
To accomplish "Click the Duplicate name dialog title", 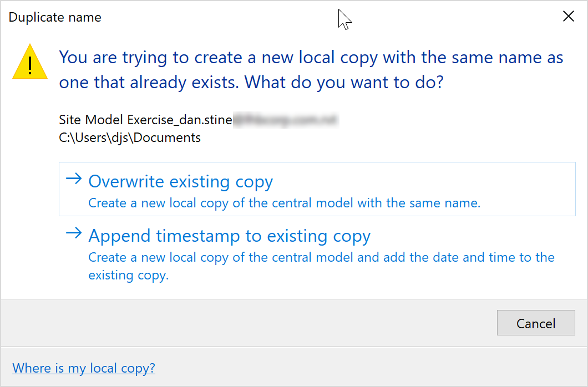I will point(54,17).
